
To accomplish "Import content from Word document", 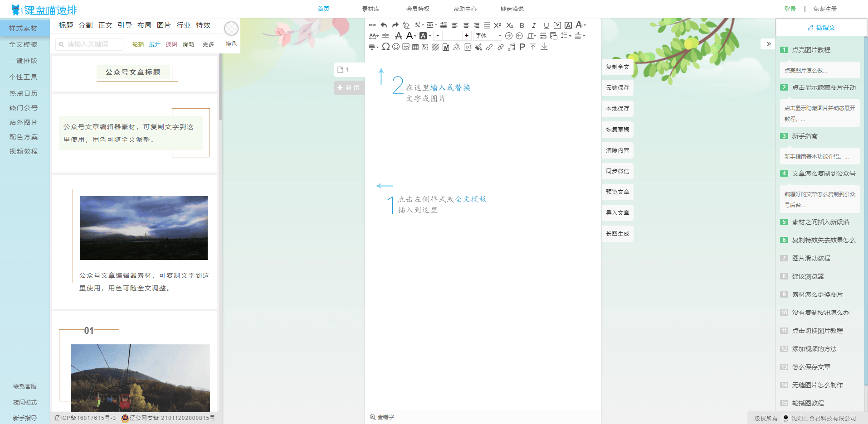I will click(446, 47).
